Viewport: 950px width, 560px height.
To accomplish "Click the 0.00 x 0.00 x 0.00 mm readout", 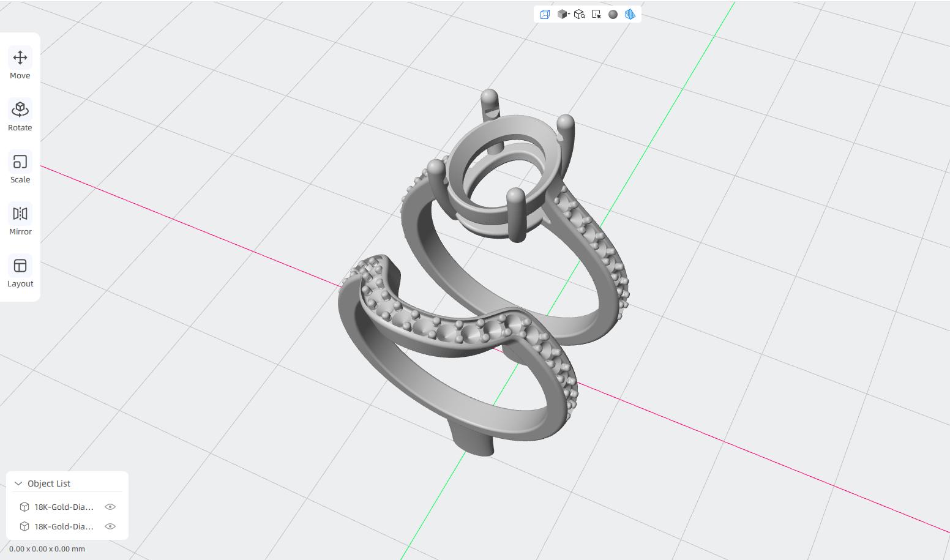I will 47,549.
